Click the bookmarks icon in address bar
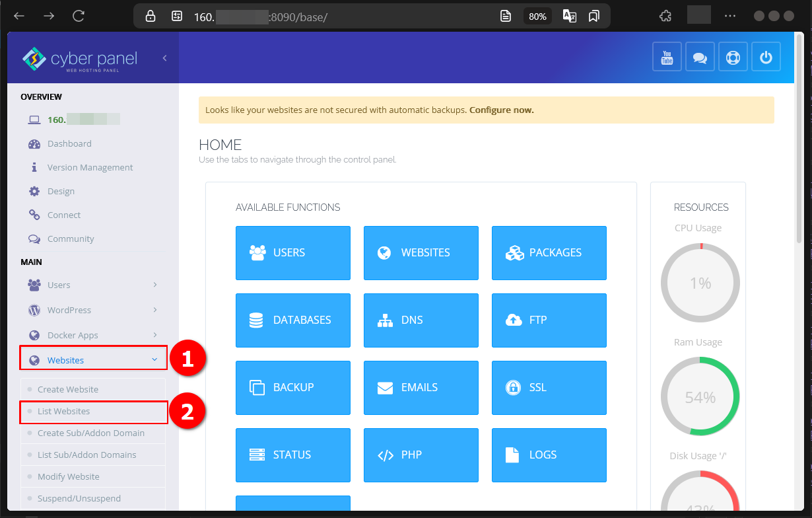Screen dimensions: 812x518 click(593, 17)
